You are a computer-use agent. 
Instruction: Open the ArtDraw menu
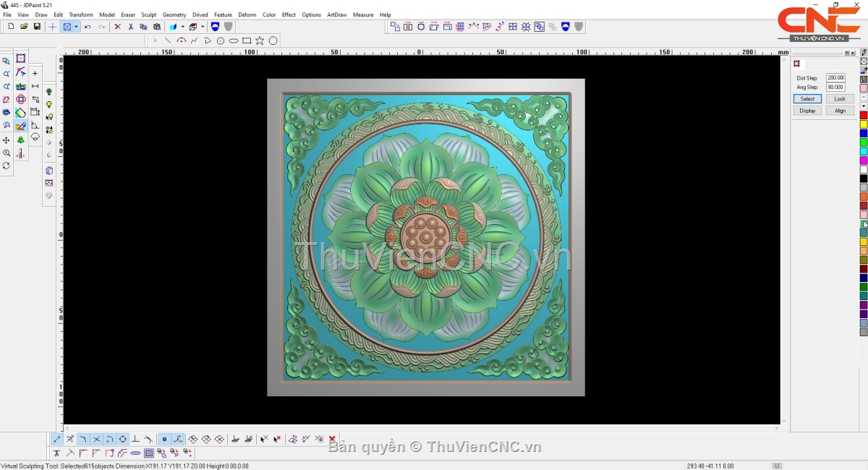pos(336,14)
